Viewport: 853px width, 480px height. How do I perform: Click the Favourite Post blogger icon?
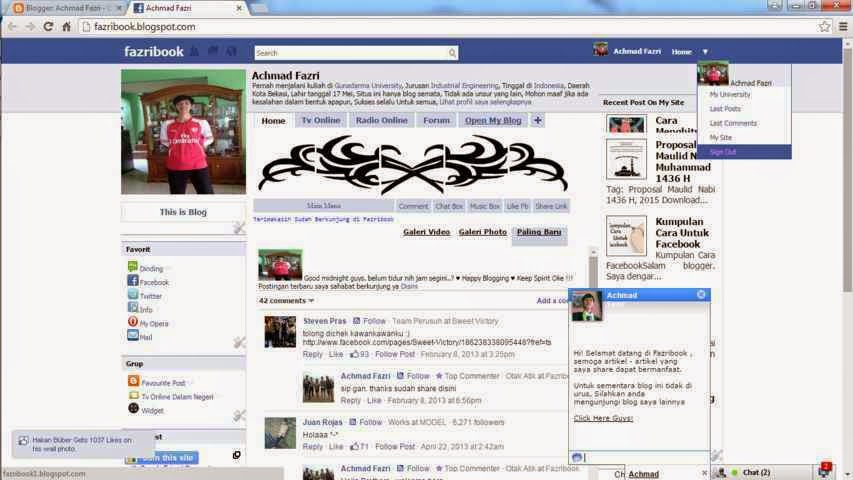tap(134, 381)
